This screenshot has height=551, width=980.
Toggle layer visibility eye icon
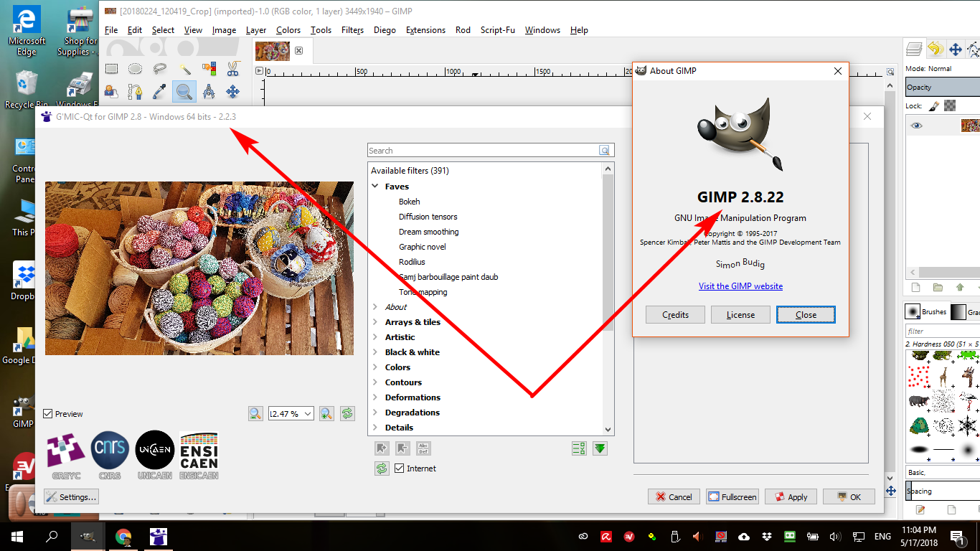pyautogui.click(x=916, y=126)
